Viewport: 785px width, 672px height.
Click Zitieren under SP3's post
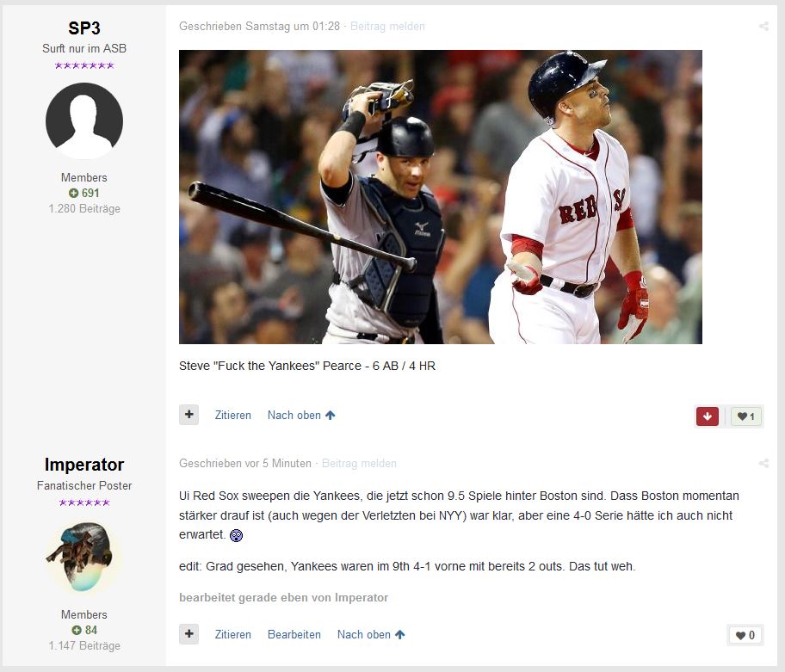coord(232,416)
